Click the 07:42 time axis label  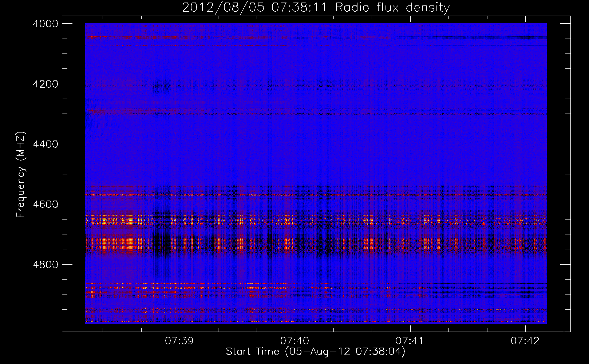(x=525, y=341)
